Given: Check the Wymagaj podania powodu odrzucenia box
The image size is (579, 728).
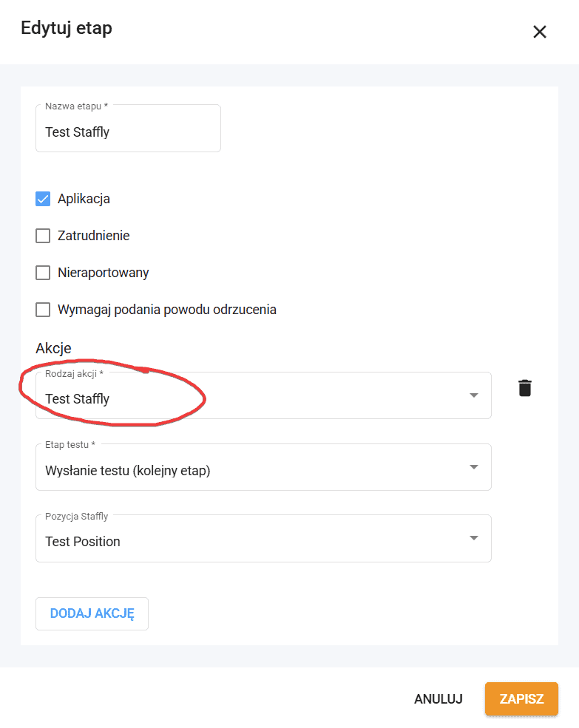Looking at the screenshot, I should point(43,310).
